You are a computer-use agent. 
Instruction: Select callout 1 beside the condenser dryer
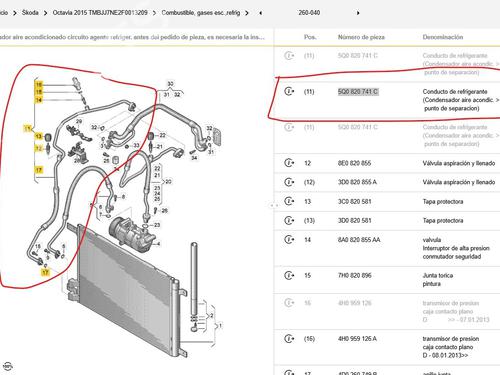[x=220, y=325]
